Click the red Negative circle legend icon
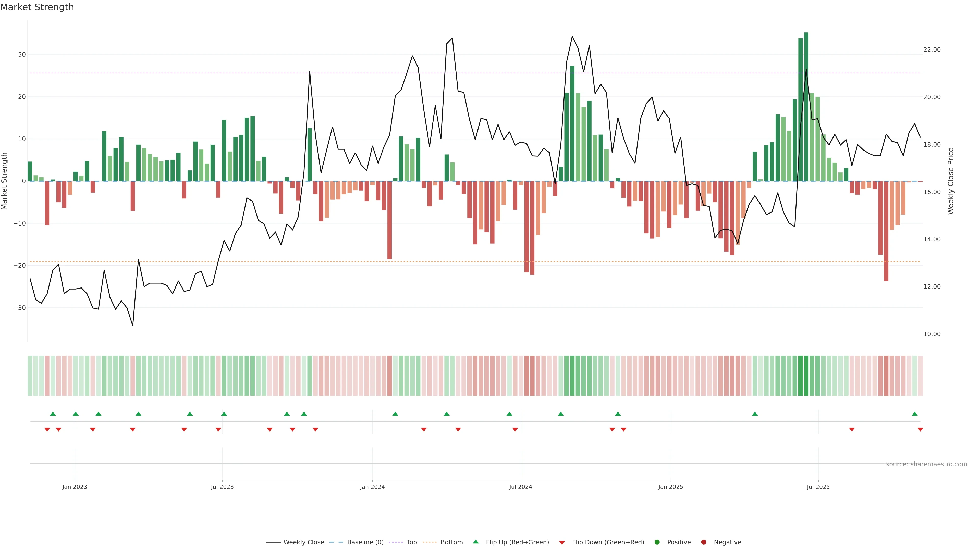Screen dimensions: 980x551 point(703,542)
